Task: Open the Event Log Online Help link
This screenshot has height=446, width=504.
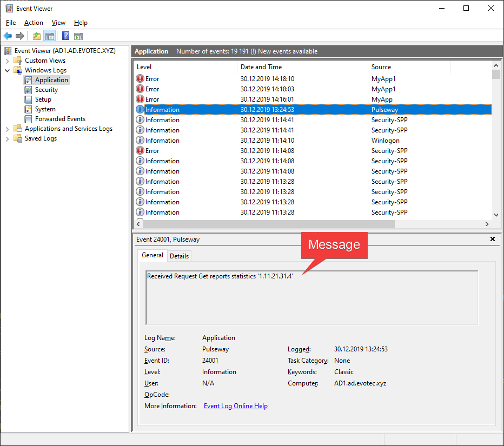Action: [x=235, y=406]
